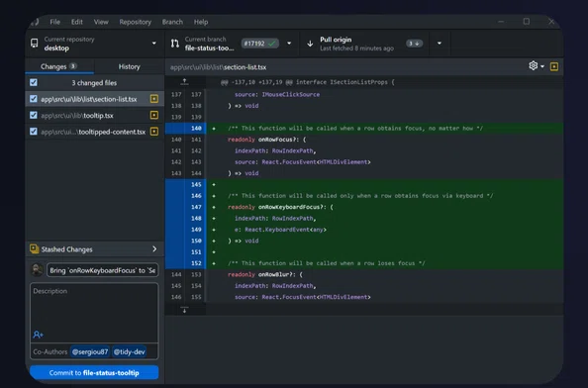
Task: Open the Help menu
Action: (x=201, y=22)
